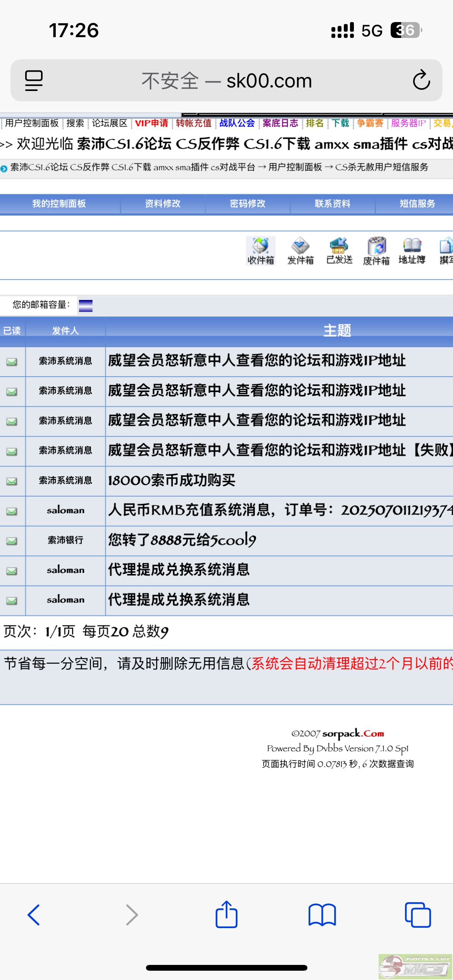The image size is (453, 980).
Task: Tap Safari share icon
Action: (x=226, y=915)
